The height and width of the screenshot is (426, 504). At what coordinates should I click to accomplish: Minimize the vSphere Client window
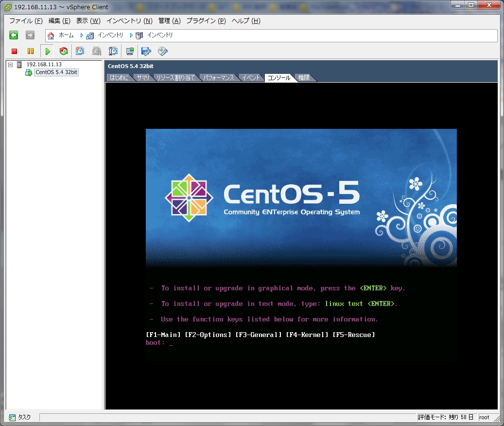457,5
